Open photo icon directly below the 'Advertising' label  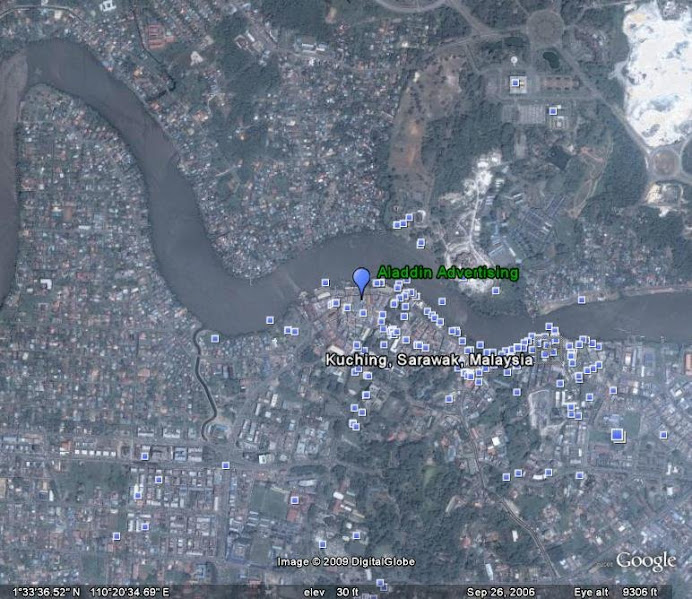point(496,290)
